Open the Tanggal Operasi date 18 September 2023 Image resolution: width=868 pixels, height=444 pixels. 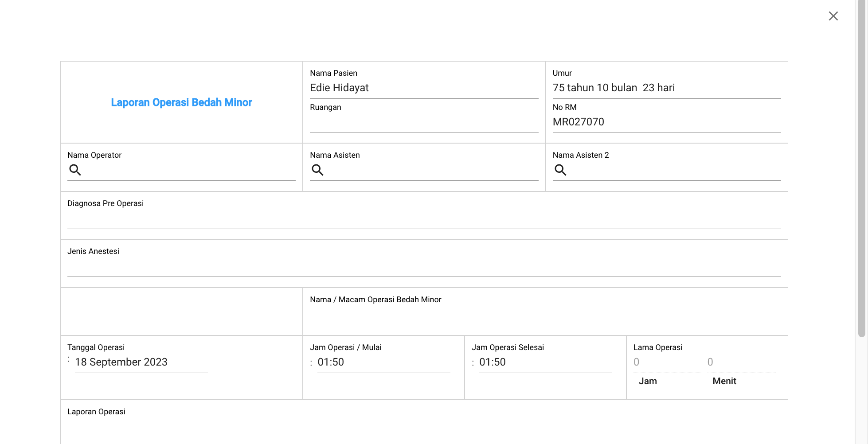point(141,362)
